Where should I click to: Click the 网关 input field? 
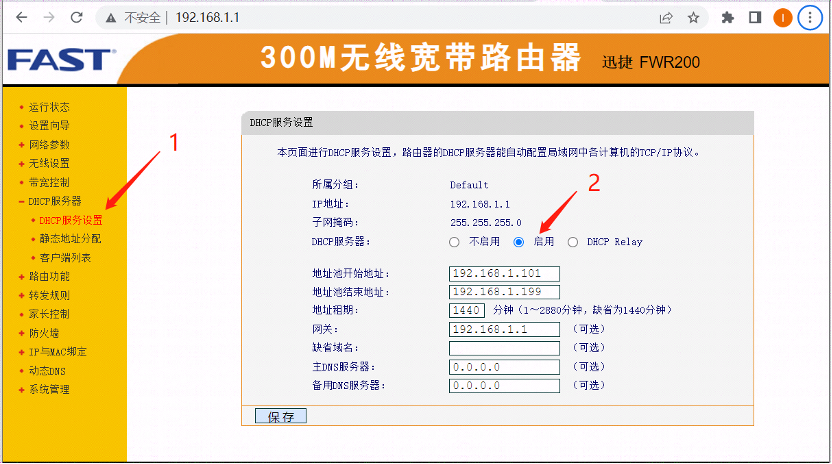click(x=504, y=329)
